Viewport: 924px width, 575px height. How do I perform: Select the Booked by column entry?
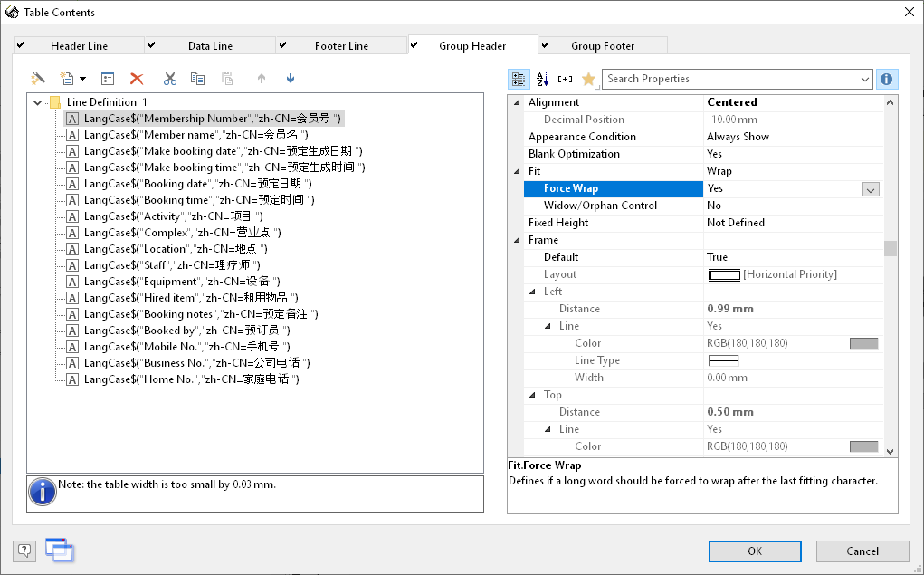[x=186, y=331]
